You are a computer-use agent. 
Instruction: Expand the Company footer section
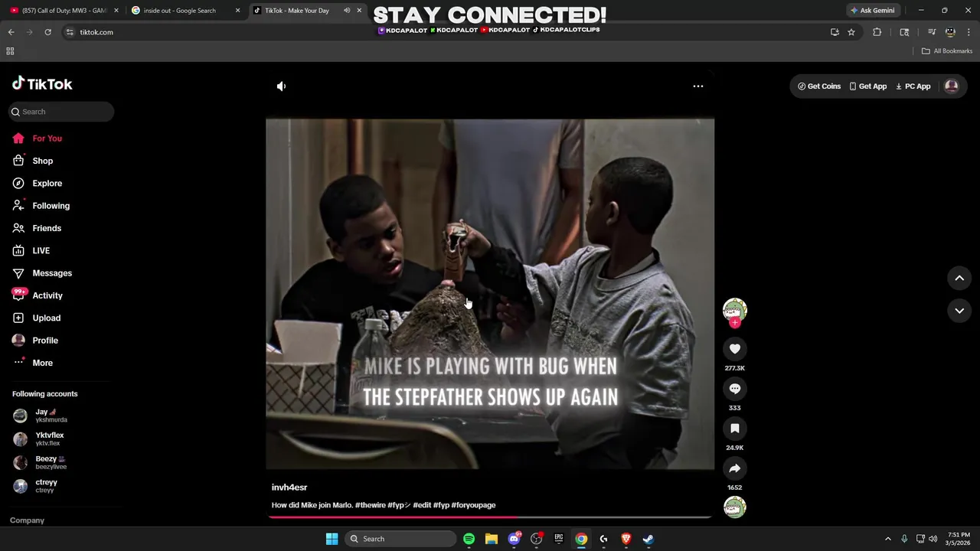click(27, 520)
